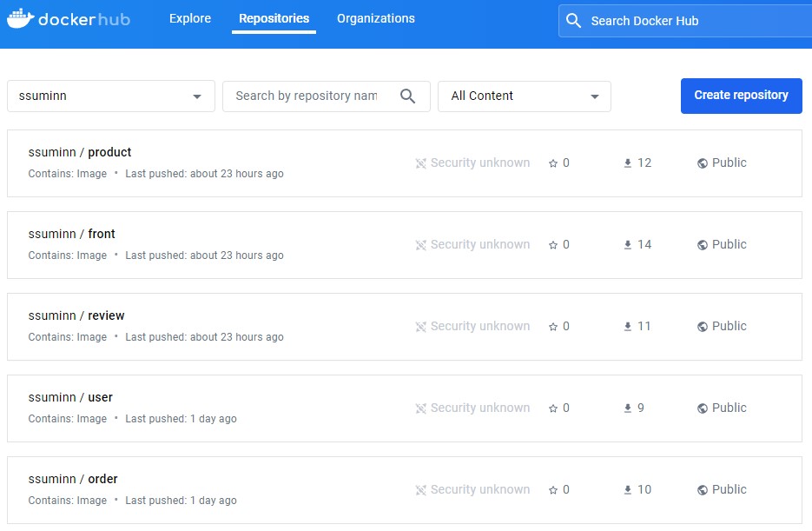Click the Security unknown icon on user repository
This screenshot has width=812, height=531.
point(420,408)
